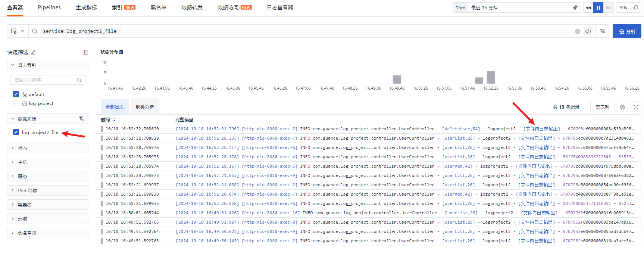Pin the current time range
Screen dimensions: 644x274
click(575, 7)
